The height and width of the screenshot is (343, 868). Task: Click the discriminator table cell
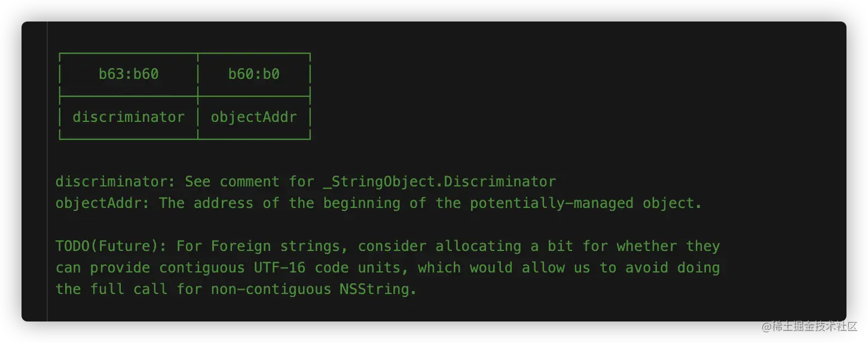[129, 117]
